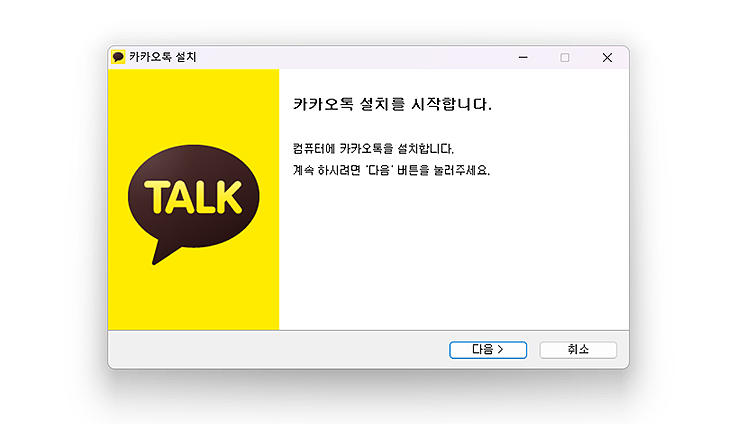This screenshot has width=740, height=424.
Task: Click the window title 카카오톡 설치
Action: [x=163, y=57]
